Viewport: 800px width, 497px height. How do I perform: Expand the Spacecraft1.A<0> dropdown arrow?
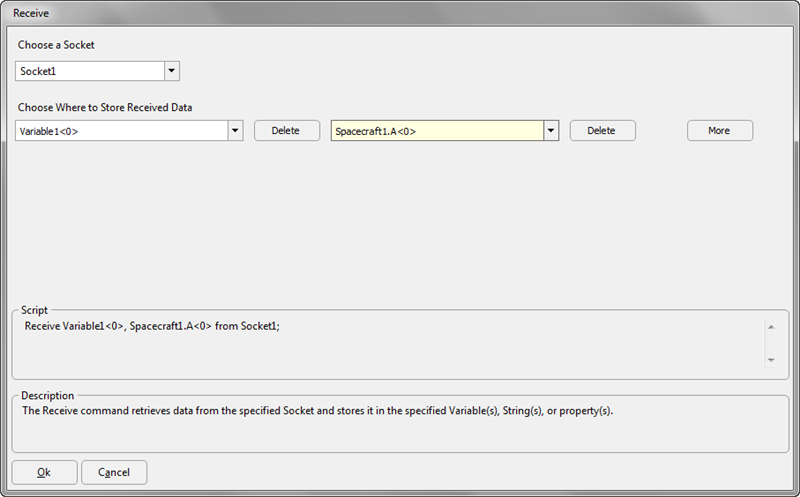[x=551, y=131]
